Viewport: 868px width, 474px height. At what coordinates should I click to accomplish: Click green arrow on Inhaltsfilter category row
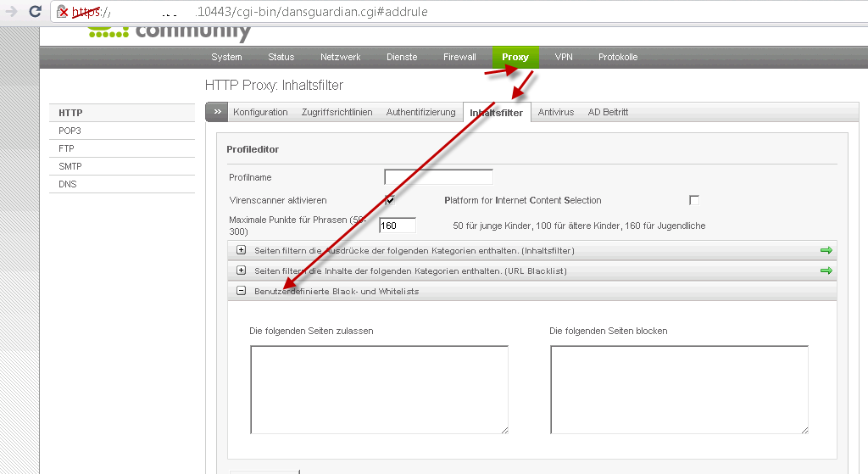pyautogui.click(x=826, y=250)
